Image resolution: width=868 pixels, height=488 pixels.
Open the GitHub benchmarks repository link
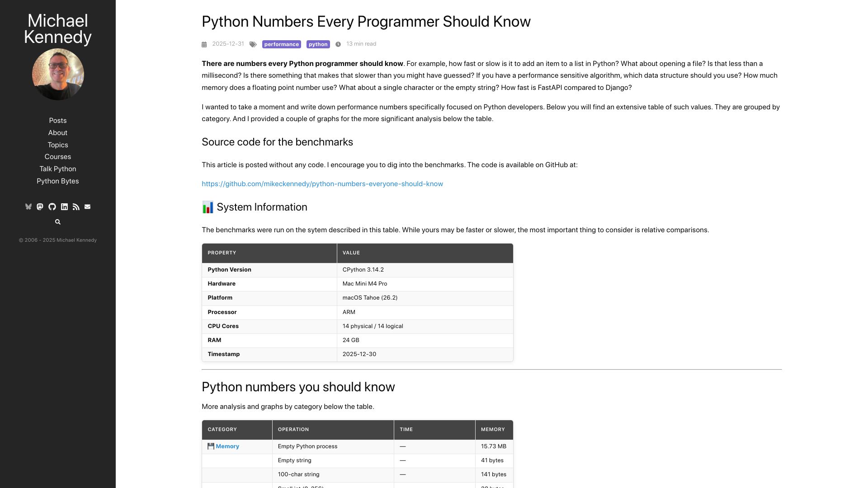tap(322, 184)
